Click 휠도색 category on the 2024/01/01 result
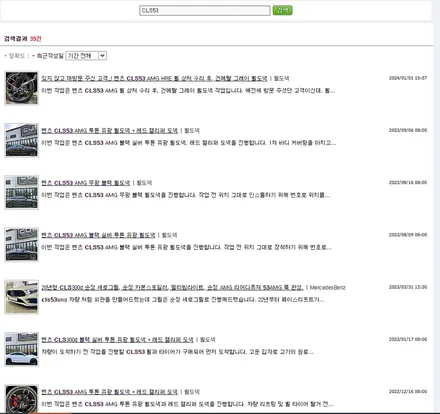 (281, 78)
